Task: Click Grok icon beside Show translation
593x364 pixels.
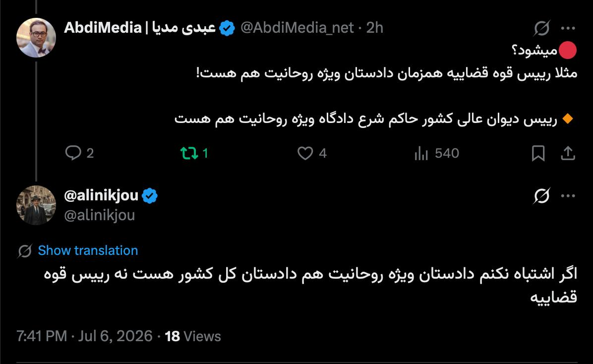Action: point(25,251)
